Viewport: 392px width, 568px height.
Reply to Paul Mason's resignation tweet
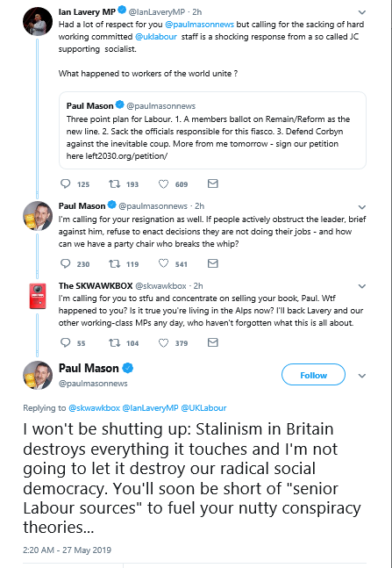66,263
